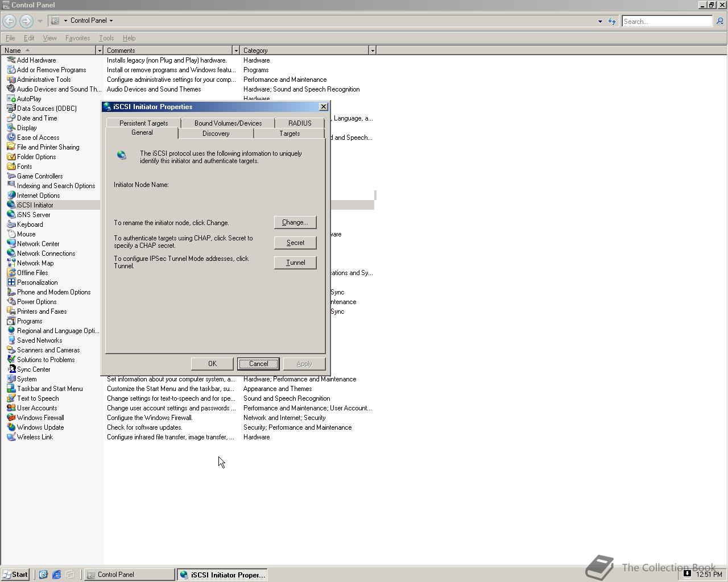Click the Tunnel button for IPSec
The height and width of the screenshot is (582, 728).
click(295, 263)
